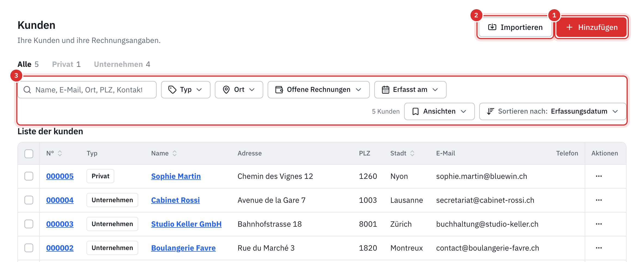Open customer number 000002 link

[60, 248]
